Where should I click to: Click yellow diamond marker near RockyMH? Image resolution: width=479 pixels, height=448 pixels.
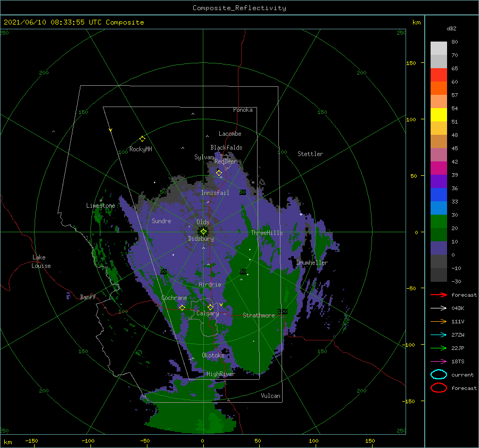[x=142, y=139]
